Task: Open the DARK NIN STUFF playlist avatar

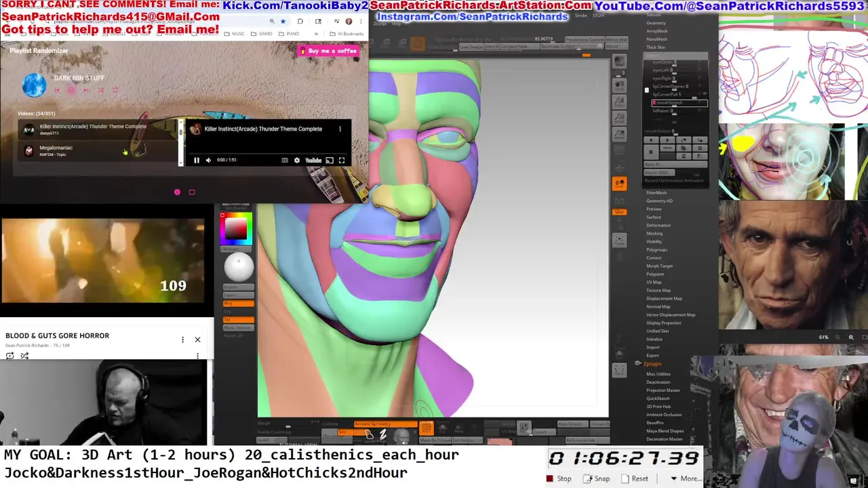Action: tap(34, 85)
